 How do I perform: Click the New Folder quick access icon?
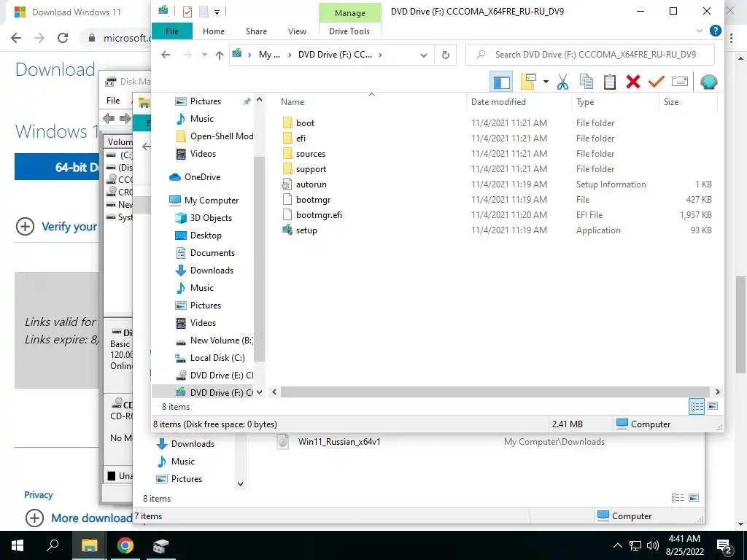point(204,12)
